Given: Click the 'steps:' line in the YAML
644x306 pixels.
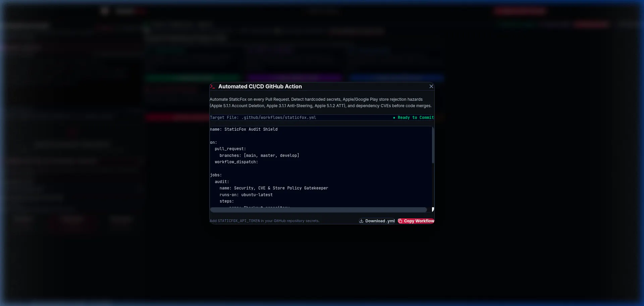Looking at the screenshot, I should 227,201.
